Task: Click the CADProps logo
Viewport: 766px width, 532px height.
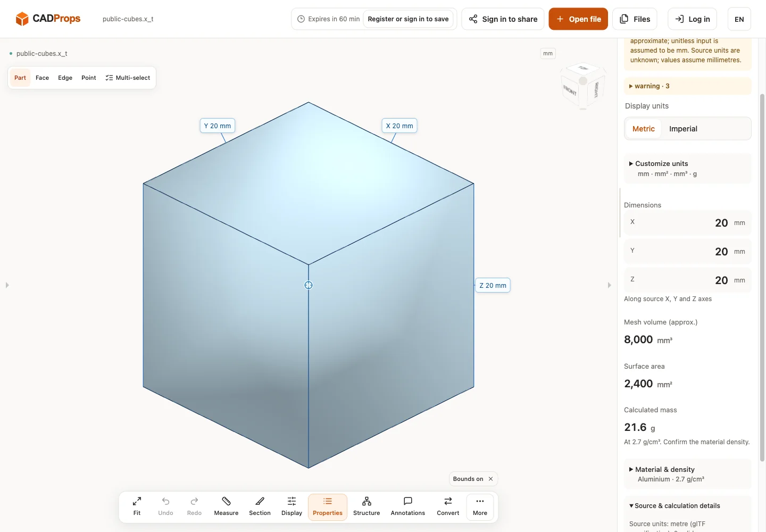Action: 48,19
